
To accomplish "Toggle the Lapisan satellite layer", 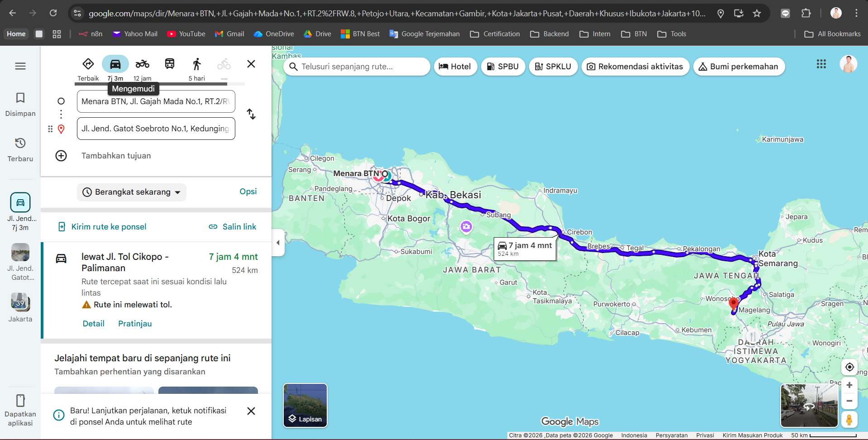I will (x=305, y=405).
